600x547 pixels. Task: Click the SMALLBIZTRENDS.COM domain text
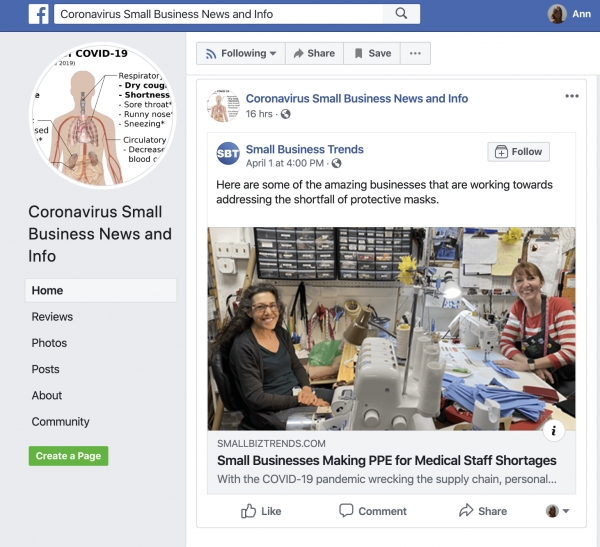tap(271, 444)
